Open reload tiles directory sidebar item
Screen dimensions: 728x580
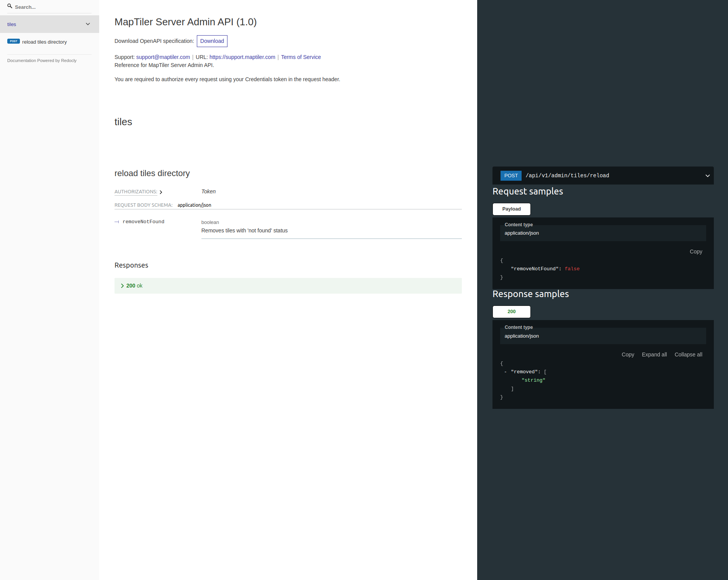44,42
